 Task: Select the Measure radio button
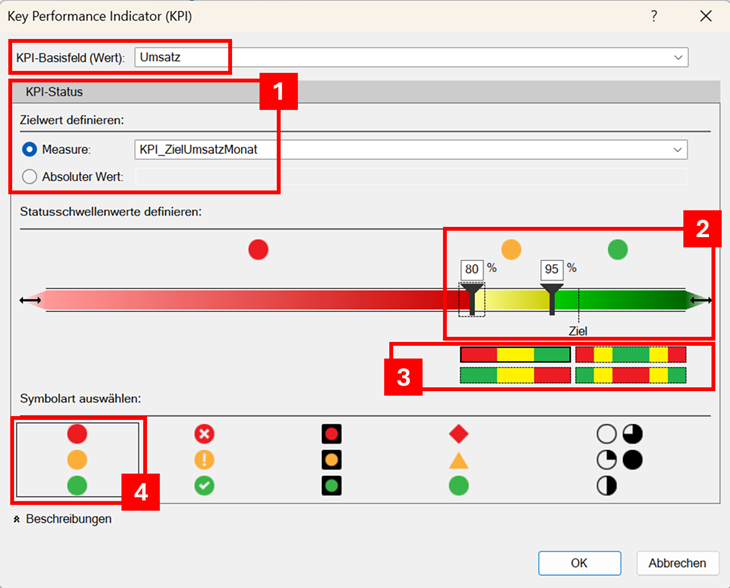[30, 150]
